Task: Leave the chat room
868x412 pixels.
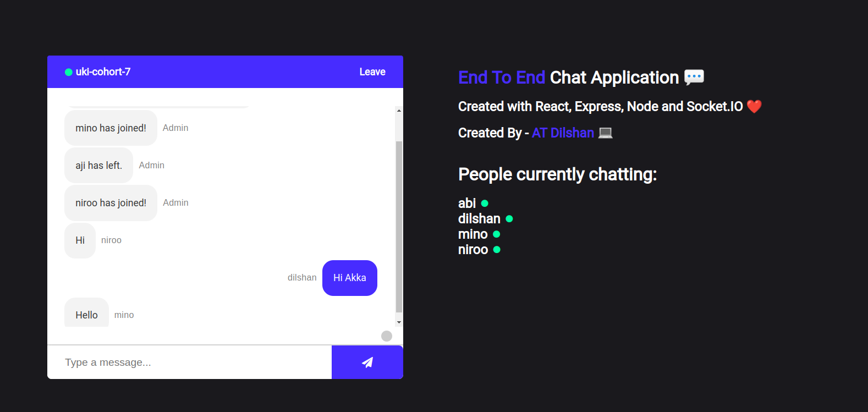Action: pyautogui.click(x=372, y=72)
